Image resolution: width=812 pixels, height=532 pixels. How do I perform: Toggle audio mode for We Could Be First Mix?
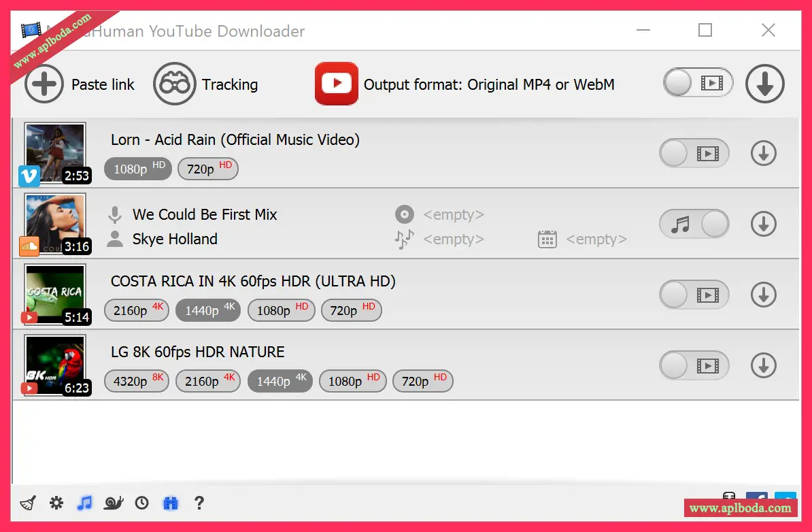pos(694,224)
